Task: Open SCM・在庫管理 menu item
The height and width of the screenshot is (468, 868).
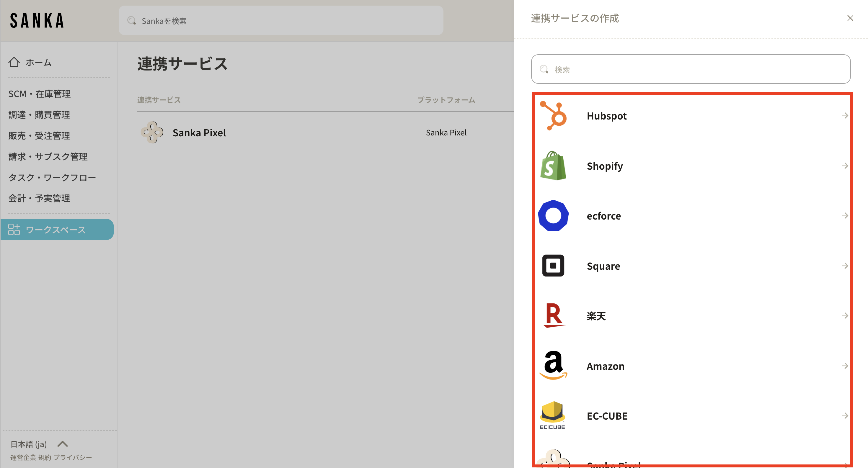Action: (40, 94)
